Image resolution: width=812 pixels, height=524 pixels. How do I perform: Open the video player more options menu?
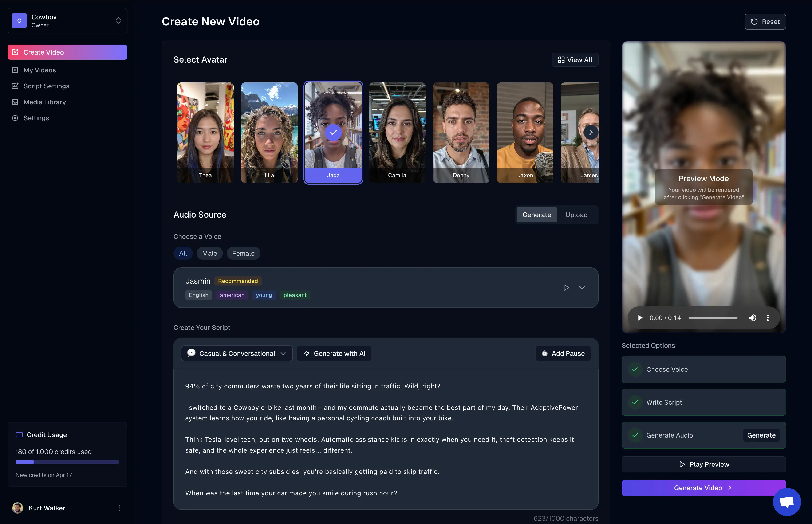[768, 317]
